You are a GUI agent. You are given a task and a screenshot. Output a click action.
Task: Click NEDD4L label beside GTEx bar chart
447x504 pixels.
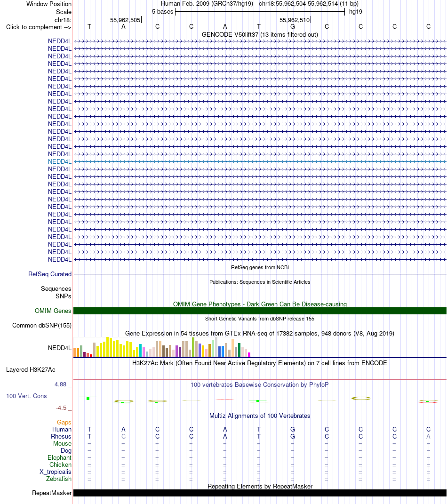tap(60, 348)
